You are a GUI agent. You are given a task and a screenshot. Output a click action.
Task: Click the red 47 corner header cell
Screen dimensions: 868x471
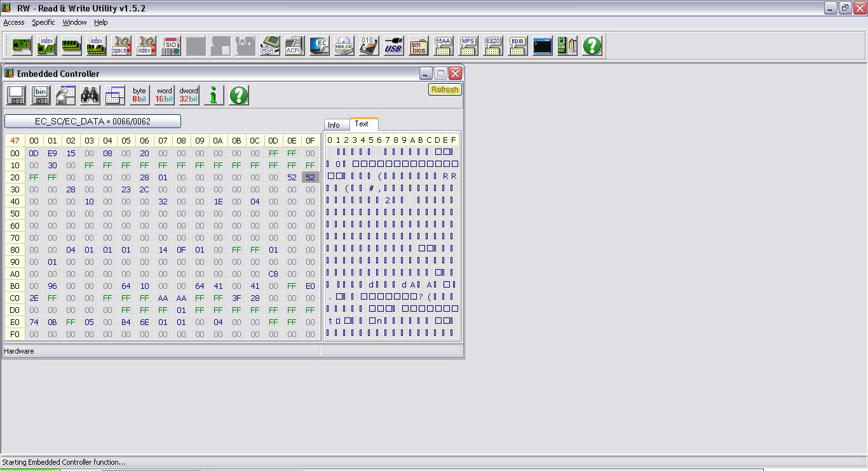click(x=15, y=140)
